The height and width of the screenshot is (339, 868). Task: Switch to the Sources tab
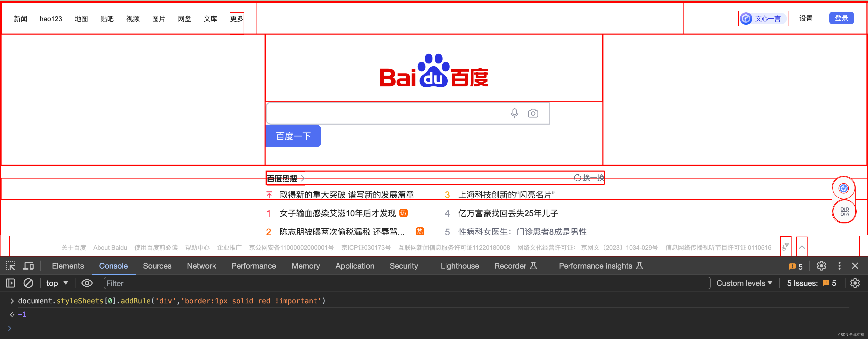pyautogui.click(x=157, y=266)
